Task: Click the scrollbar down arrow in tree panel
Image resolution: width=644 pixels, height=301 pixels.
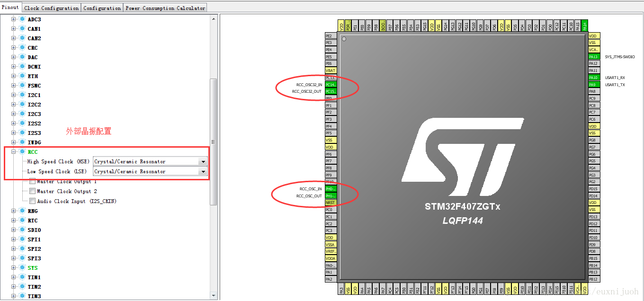Action: click(214, 296)
